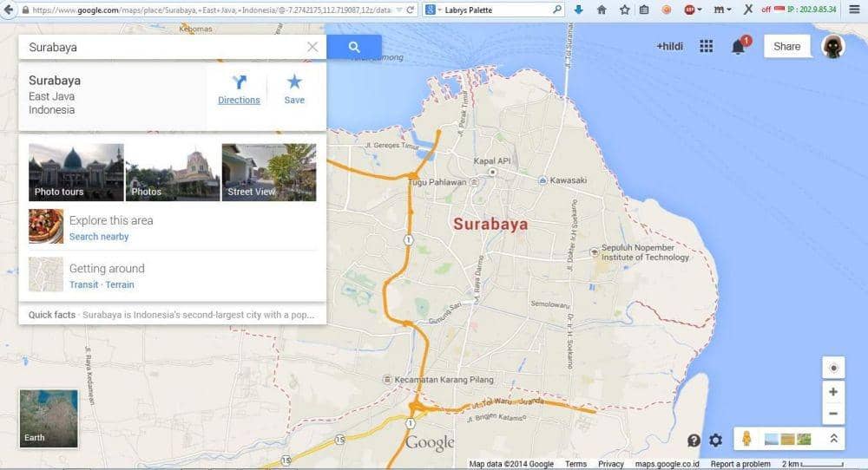The height and width of the screenshot is (470, 868).
Task: Open the search engine selector dropdown
Action: point(433,10)
